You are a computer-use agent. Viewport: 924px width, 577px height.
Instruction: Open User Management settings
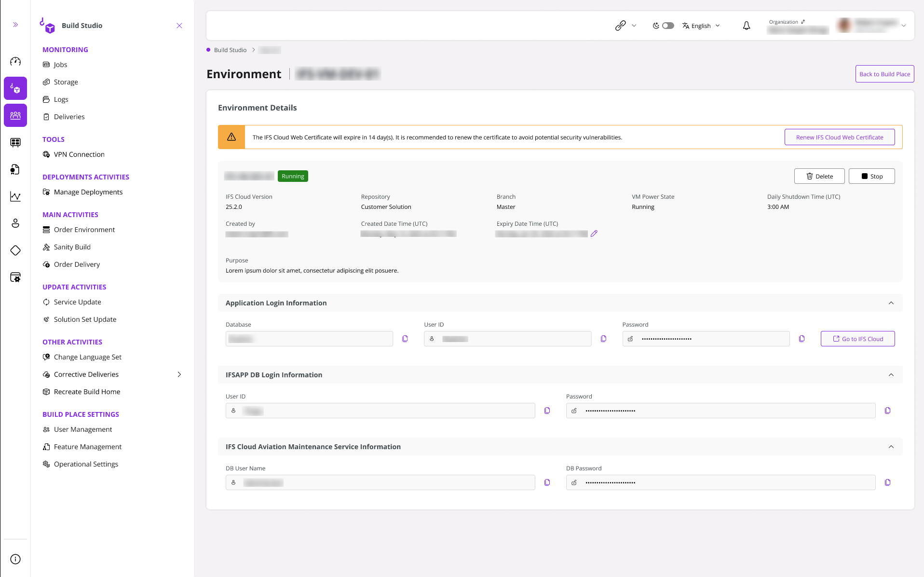coord(77,429)
